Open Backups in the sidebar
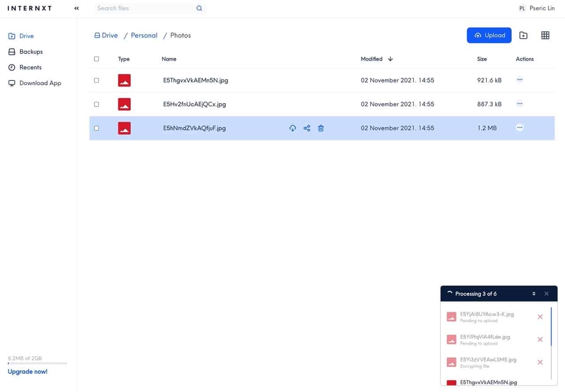This screenshot has height=392, width=565. pos(31,52)
